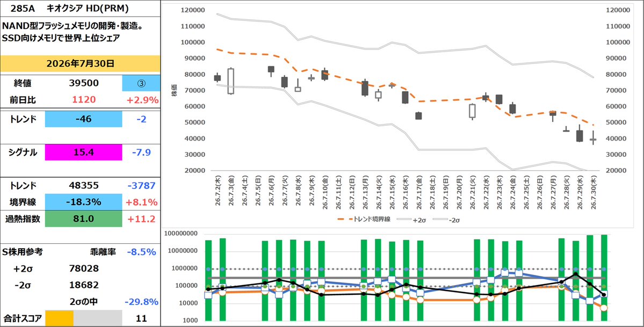Click the -29.8% value
Viewport: 644px width, 327px height.
pos(142,302)
